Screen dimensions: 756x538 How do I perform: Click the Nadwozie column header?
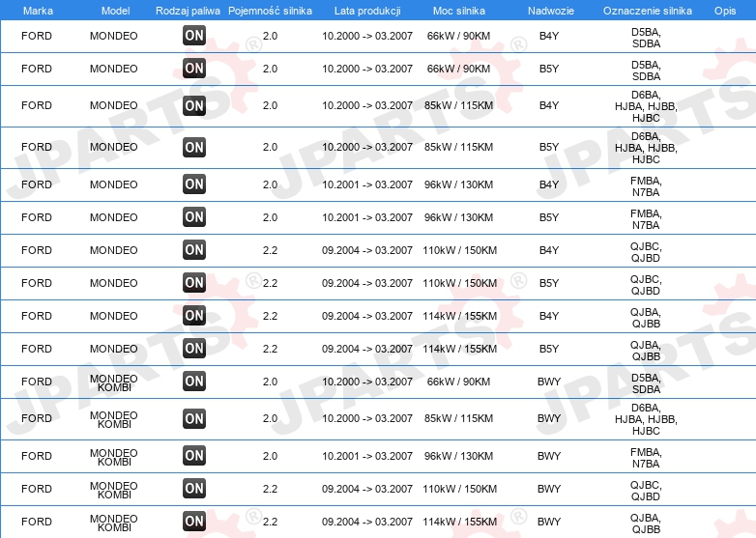[x=551, y=11]
